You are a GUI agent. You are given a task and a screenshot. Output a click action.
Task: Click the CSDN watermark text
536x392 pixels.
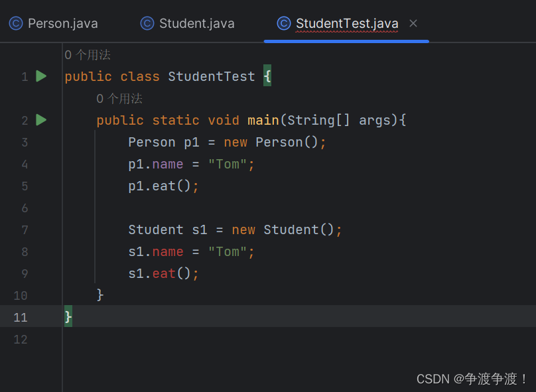point(471,379)
